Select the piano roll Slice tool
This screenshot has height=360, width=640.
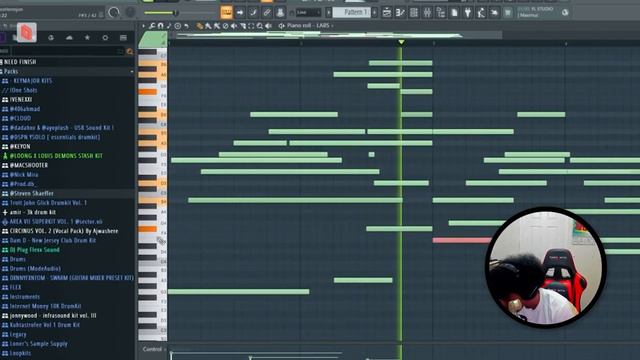coord(242,26)
